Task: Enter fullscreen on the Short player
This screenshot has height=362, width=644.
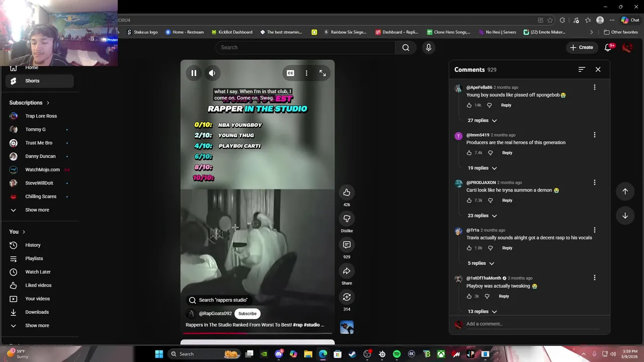Action: click(323, 73)
